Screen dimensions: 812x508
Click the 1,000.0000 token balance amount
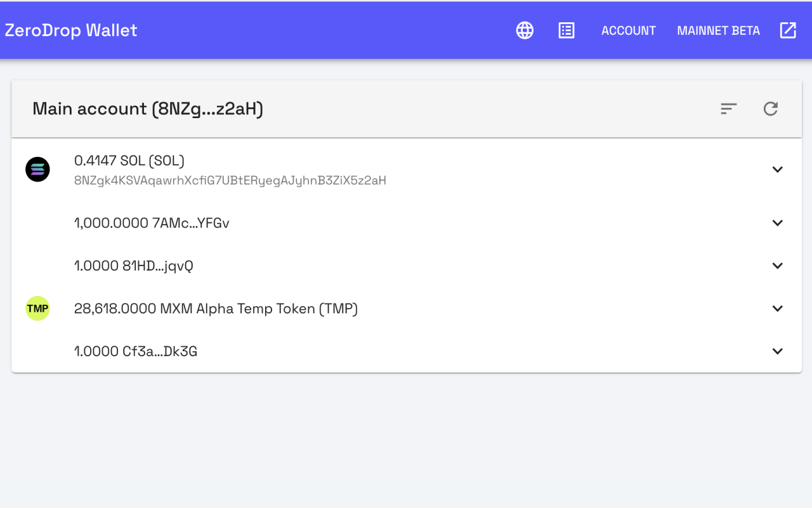pos(152,223)
